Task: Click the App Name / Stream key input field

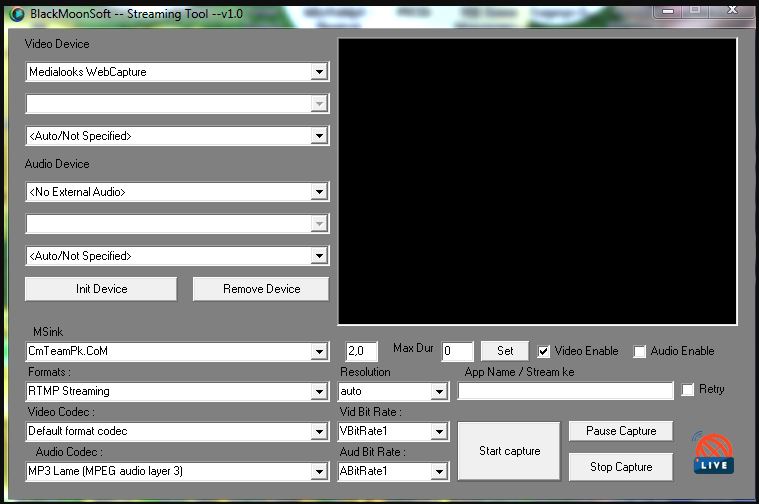Action: tap(566, 391)
